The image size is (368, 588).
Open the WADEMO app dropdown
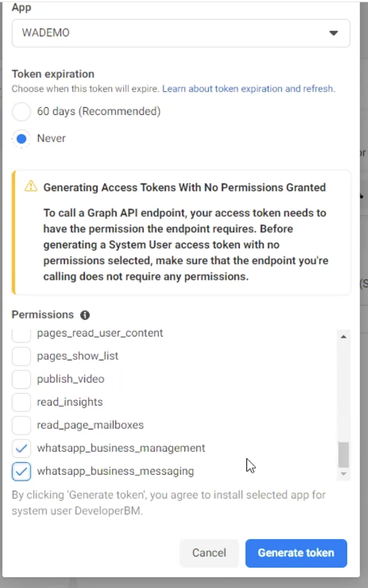pyautogui.click(x=181, y=33)
